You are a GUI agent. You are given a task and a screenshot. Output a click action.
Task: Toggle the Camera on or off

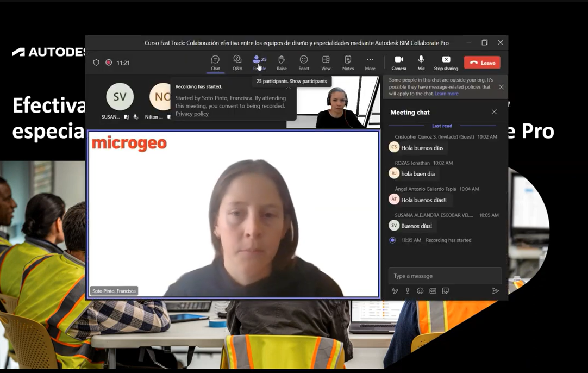coord(399,63)
